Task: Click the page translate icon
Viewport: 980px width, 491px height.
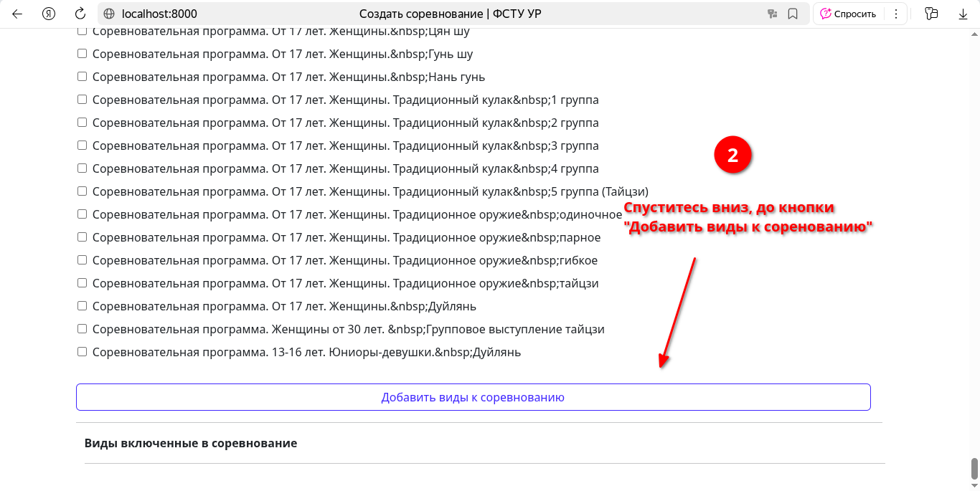Action: point(773,14)
